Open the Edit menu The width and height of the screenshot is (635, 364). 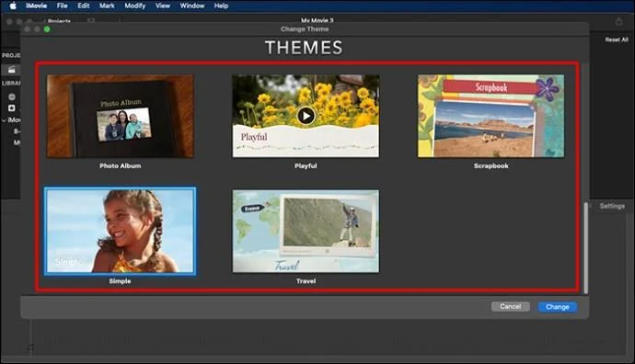[84, 6]
